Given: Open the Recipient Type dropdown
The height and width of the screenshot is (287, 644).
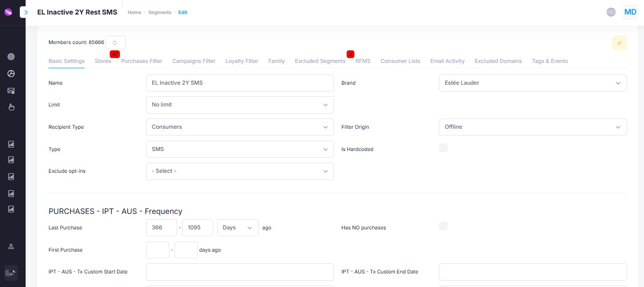Looking at the screenshot, I should click(x=240, y=127).
